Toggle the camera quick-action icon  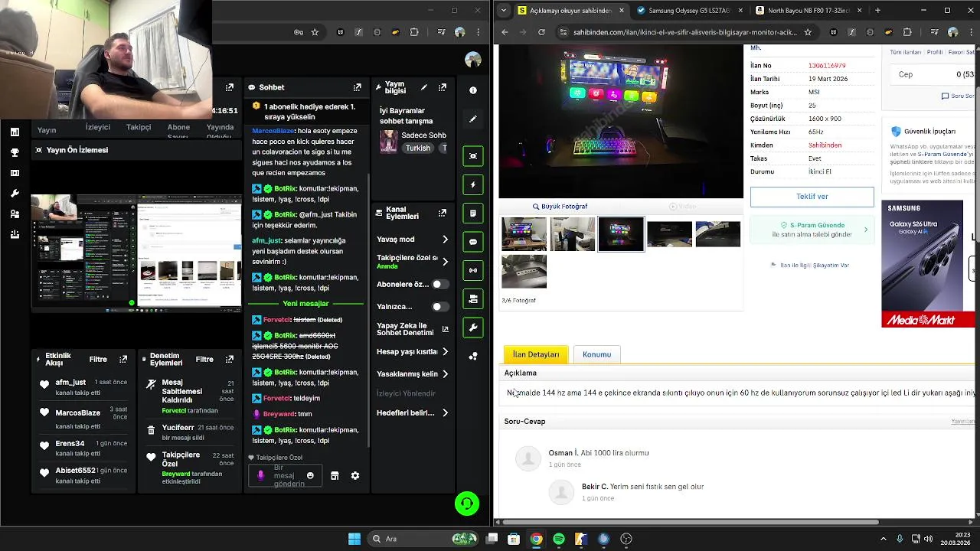473,298
